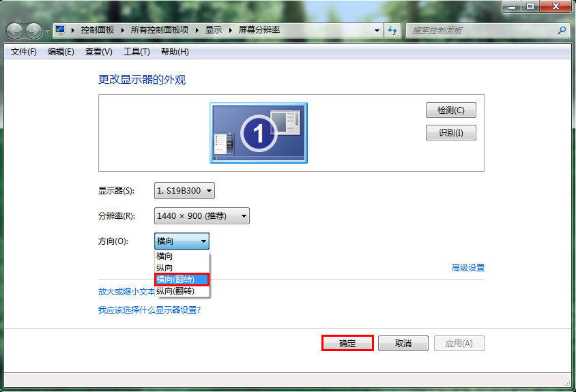Screen dimensions: 576x392
Task: Click the 显示 breadcrumb
Action: tap(214, 30)
